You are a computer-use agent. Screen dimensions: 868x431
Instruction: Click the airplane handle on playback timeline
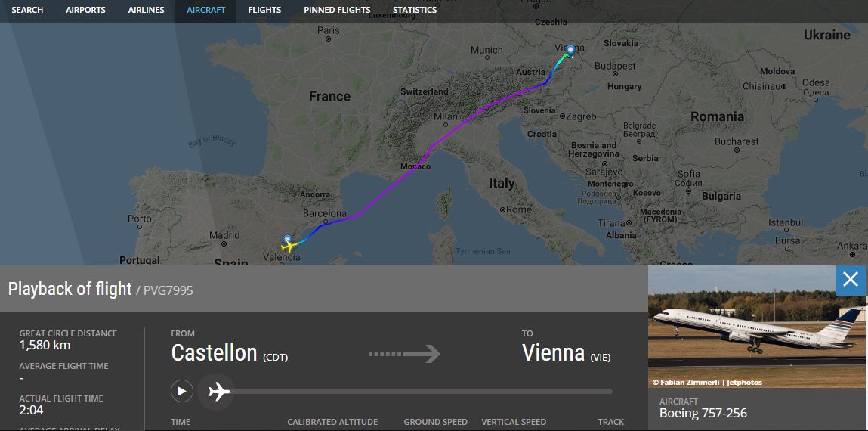[x=219, y=392]
